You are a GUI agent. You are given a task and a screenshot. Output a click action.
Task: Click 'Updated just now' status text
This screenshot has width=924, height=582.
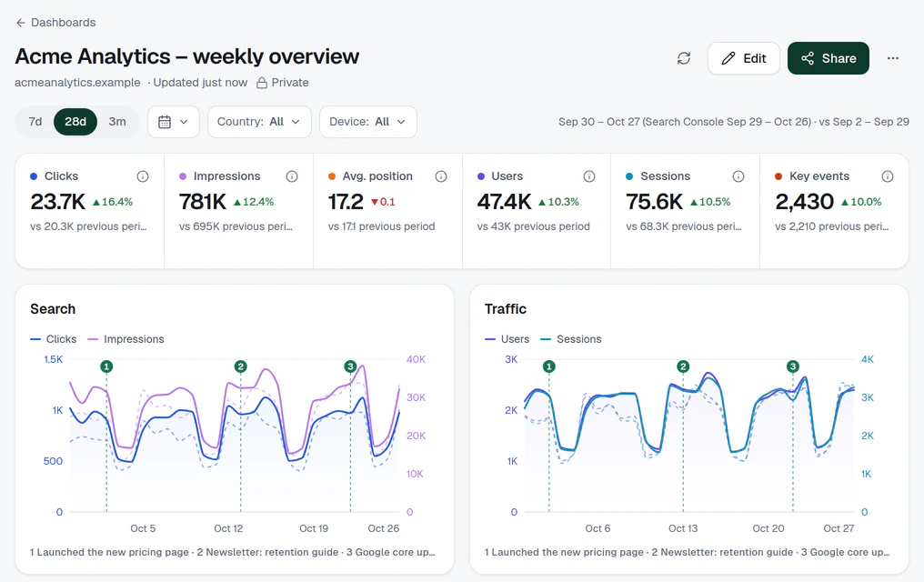(x=200, y=83)
